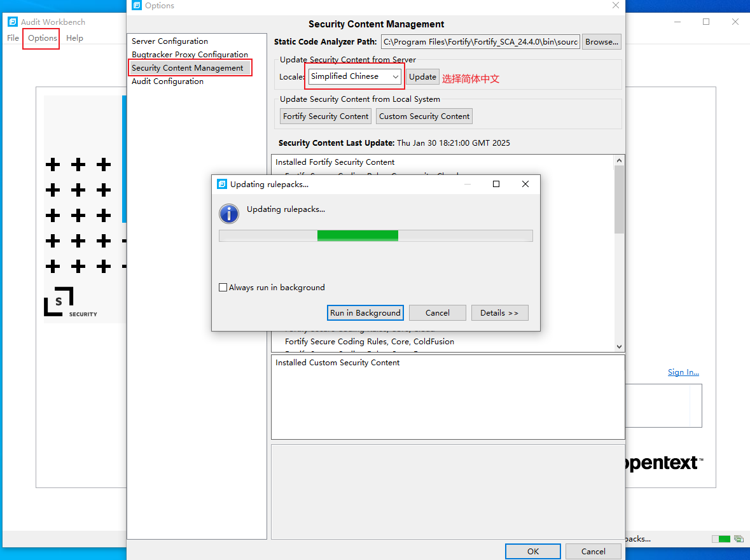Click Cancel at the bottom of Options dialog
This screenshot has width=750, height=560.
click(593, 551)
